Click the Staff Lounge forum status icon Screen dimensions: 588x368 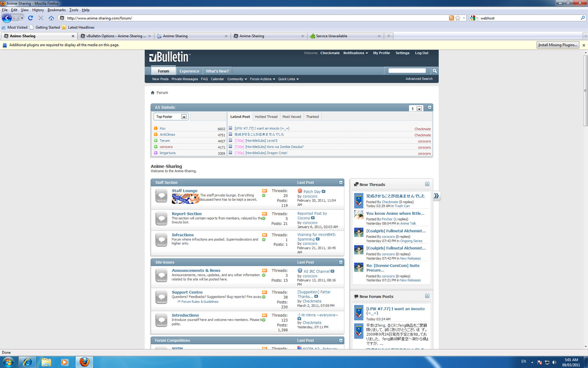point(161,196)
